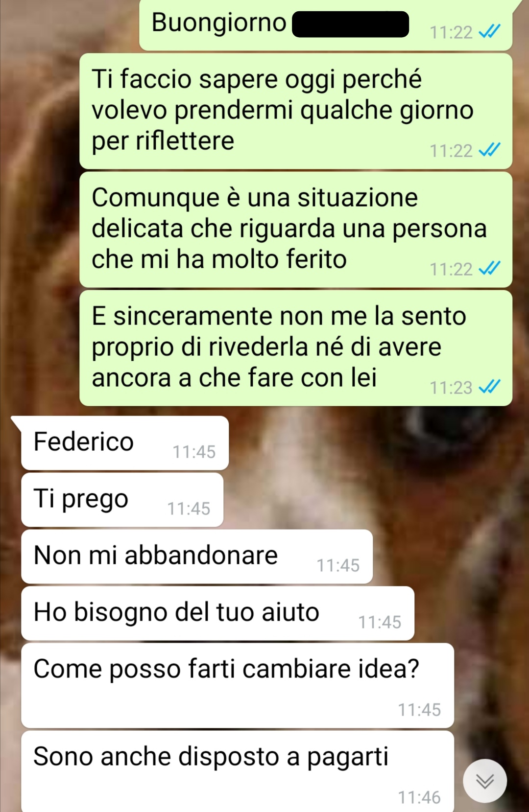Tap the 11:45 timestamp on 'Federico' message
The image size is (529, 812).
(194, 452)
